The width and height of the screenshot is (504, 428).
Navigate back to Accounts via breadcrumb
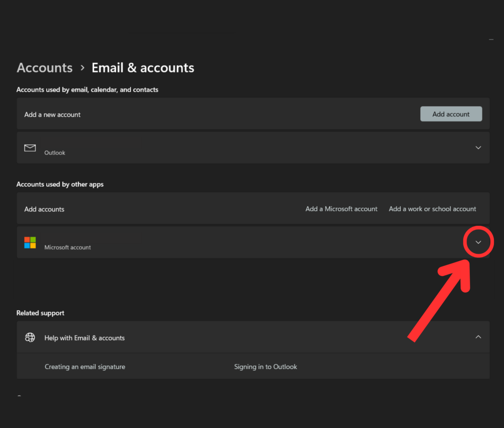[x=44, y=68]
